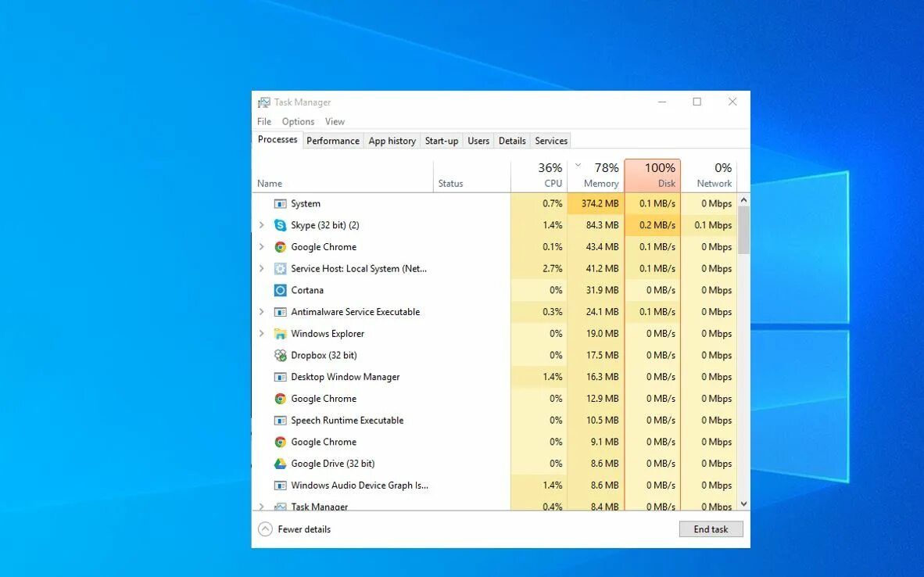This screenshot has width=924, height=577.
Task: Click the Skype process icon
Action: point(281,225)
